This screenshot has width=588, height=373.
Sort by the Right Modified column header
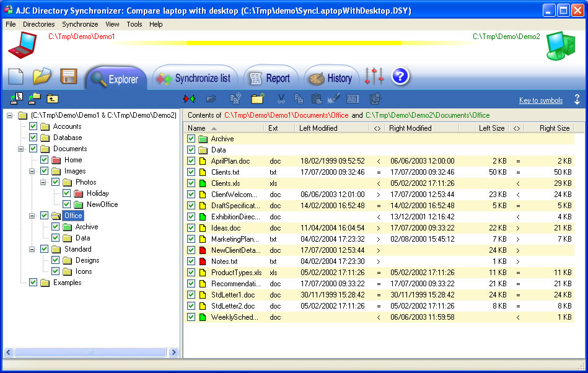point(422,128)
